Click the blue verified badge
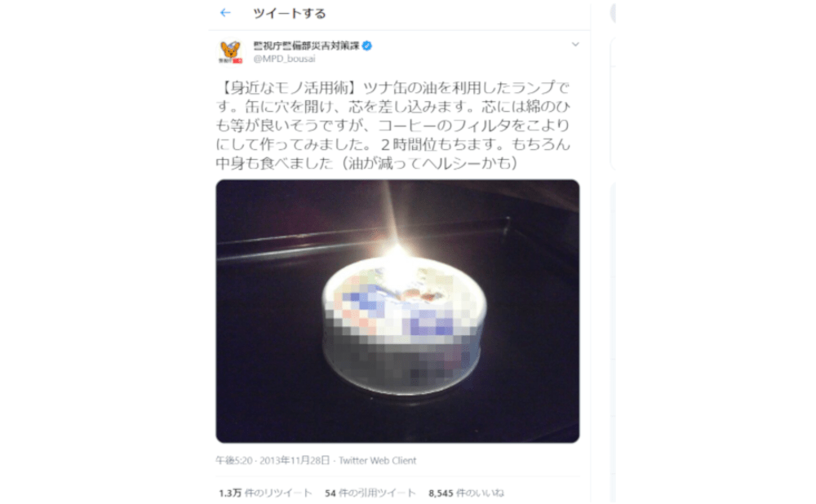 367,46
